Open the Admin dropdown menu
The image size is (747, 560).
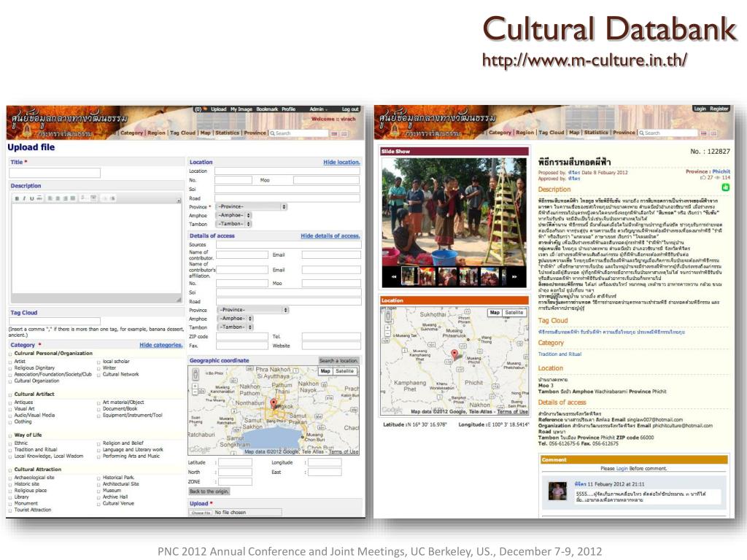click(x=318, y=109)
